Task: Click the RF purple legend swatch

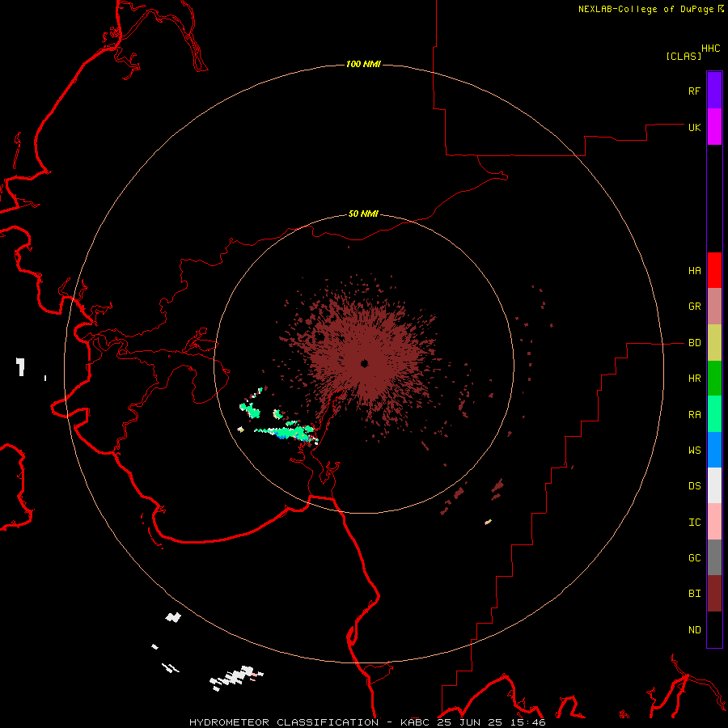Action: tap(714, 91)
